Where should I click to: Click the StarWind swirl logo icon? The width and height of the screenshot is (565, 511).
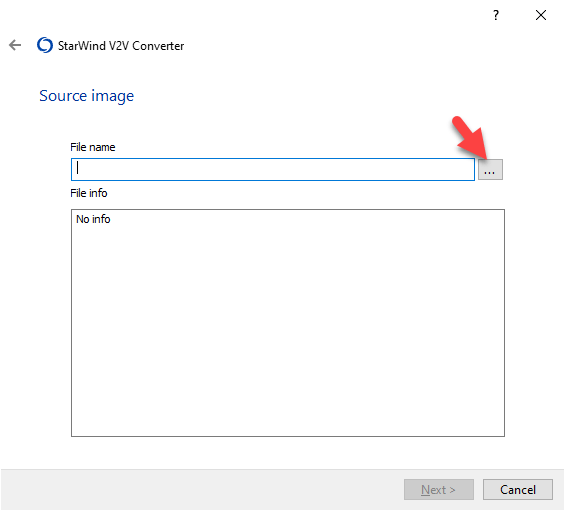click(x=45, y=45)
